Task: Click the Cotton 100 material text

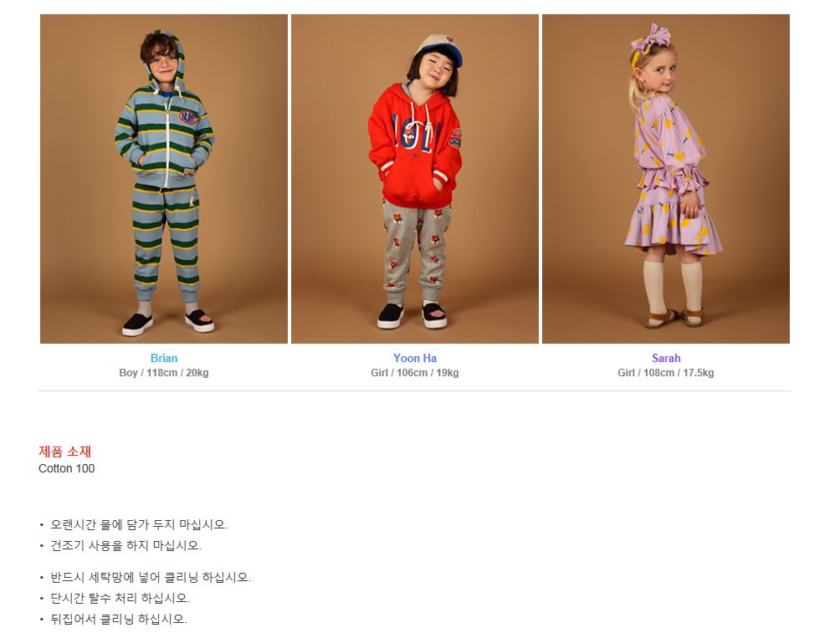Action: tap(66, 468)
